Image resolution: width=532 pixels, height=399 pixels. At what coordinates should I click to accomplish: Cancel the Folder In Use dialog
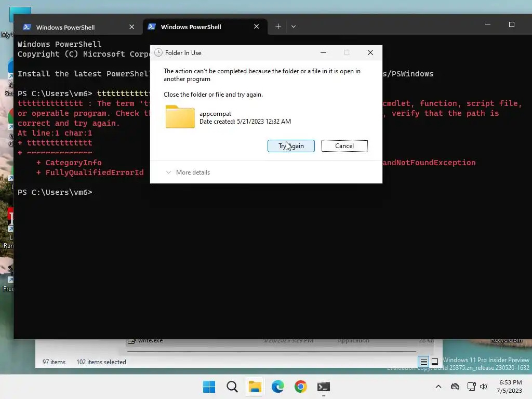click(344, 146)
